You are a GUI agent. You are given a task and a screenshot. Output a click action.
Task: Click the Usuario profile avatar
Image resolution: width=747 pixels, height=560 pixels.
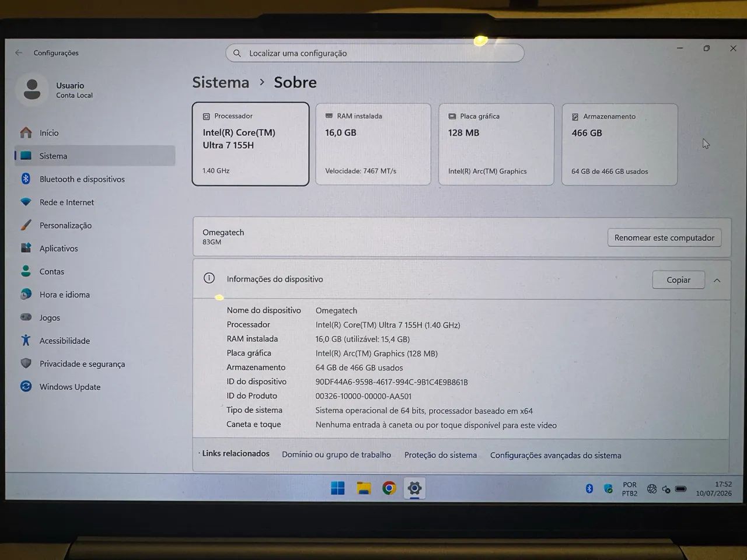[32, 90]
